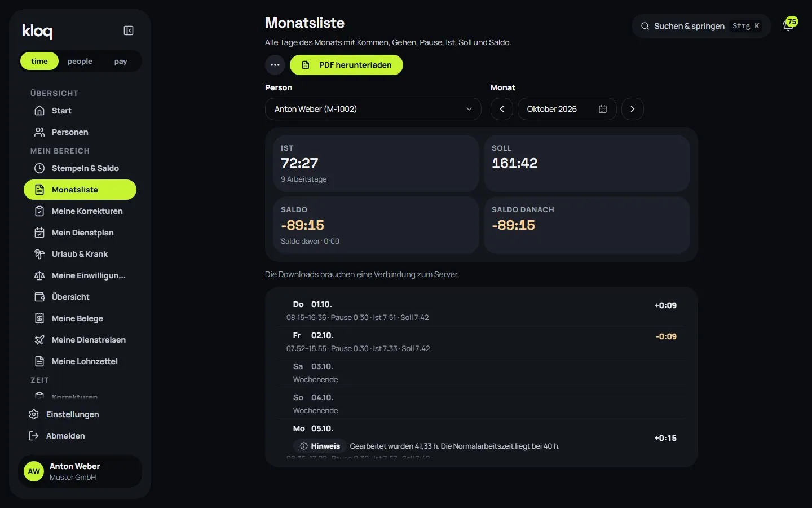Screen dimensions: 812x508
Task: Open the Monatsliste menu entry
Action: 80,190
